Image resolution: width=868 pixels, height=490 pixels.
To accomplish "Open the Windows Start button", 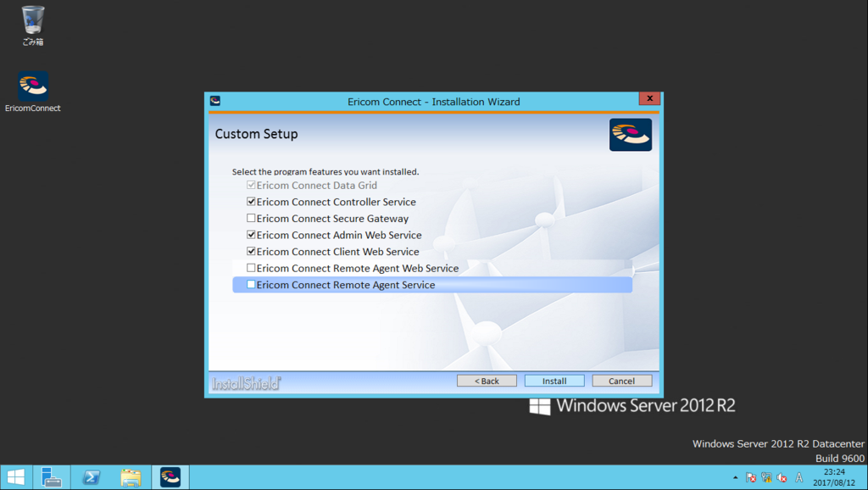I will [16, 477].
